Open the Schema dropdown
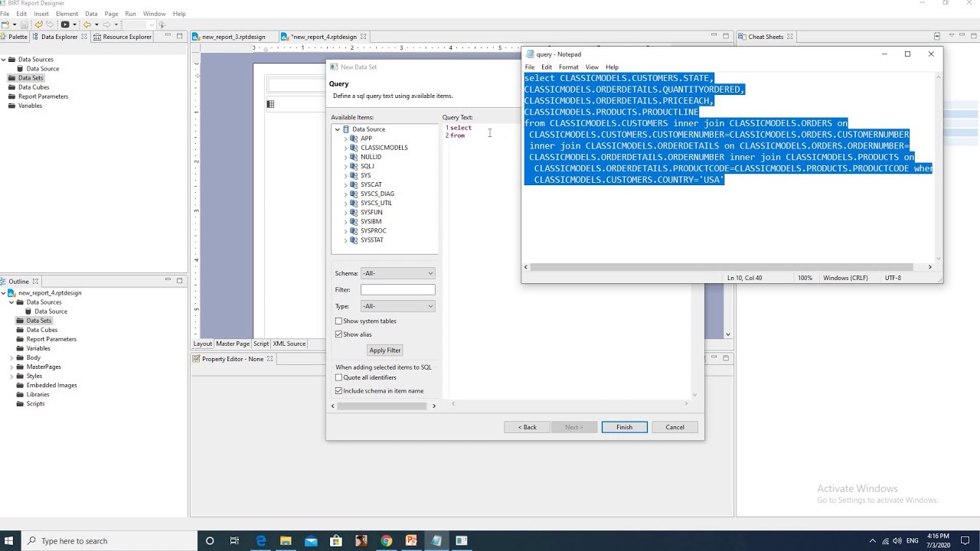Image resolution: width=980 pixels, height=551 pixels. coord(397,273)
